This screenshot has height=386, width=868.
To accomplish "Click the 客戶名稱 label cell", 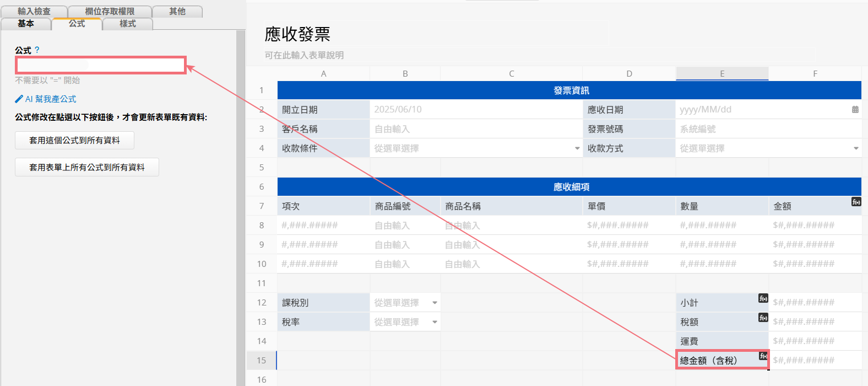I will pyautogui.click(x=323, y=129).
